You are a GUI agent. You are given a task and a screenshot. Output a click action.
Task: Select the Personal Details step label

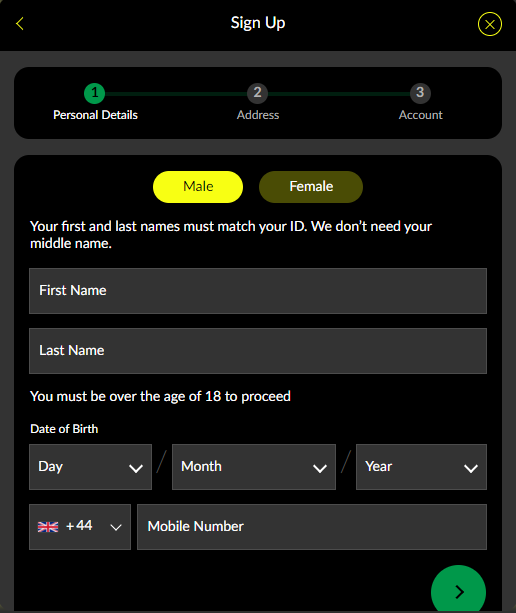click(95, 115)
